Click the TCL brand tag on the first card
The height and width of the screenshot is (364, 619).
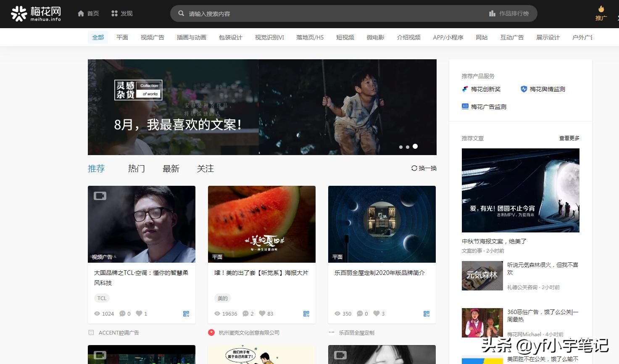(x=102, y=298)
